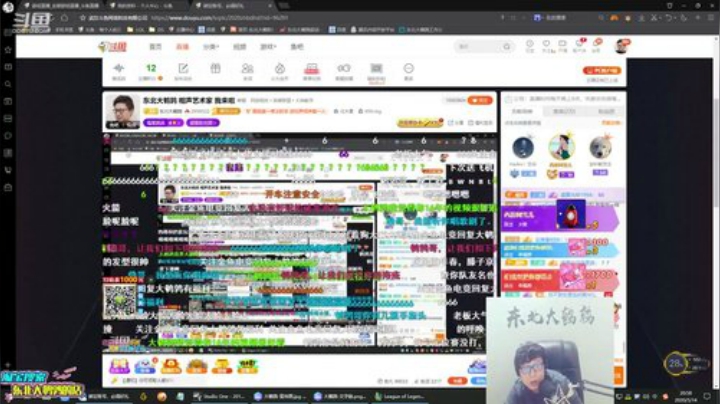The height and width of the screenshot is (404, 720).
Task: Click the second purple badge under room title
Action: [x=202, y=123]
